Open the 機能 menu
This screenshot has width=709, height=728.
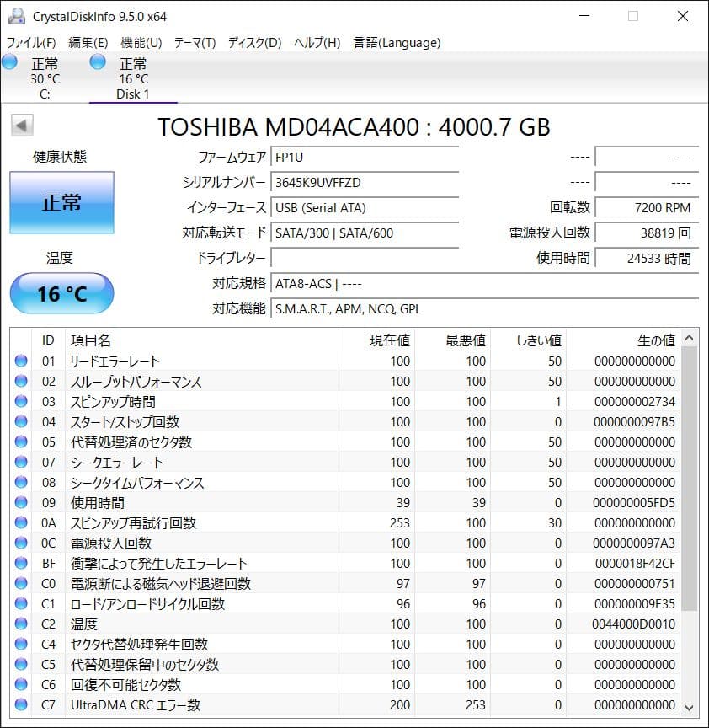click(x=140, y=42)
